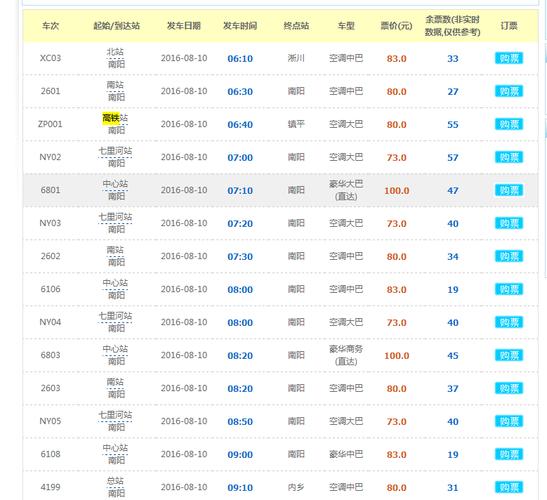Select departure time 09:10
Viewport: 547px width, 500px height.
pos(240,487)
